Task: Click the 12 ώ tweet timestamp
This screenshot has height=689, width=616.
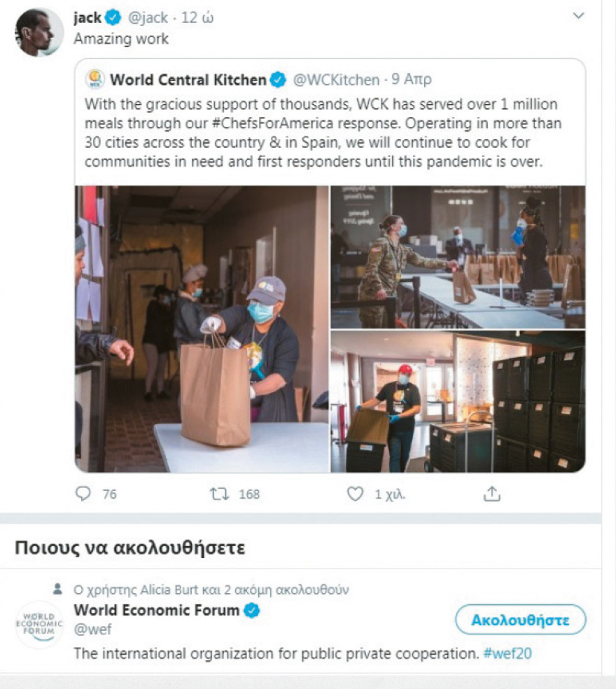Action: (x=198, y=18)
